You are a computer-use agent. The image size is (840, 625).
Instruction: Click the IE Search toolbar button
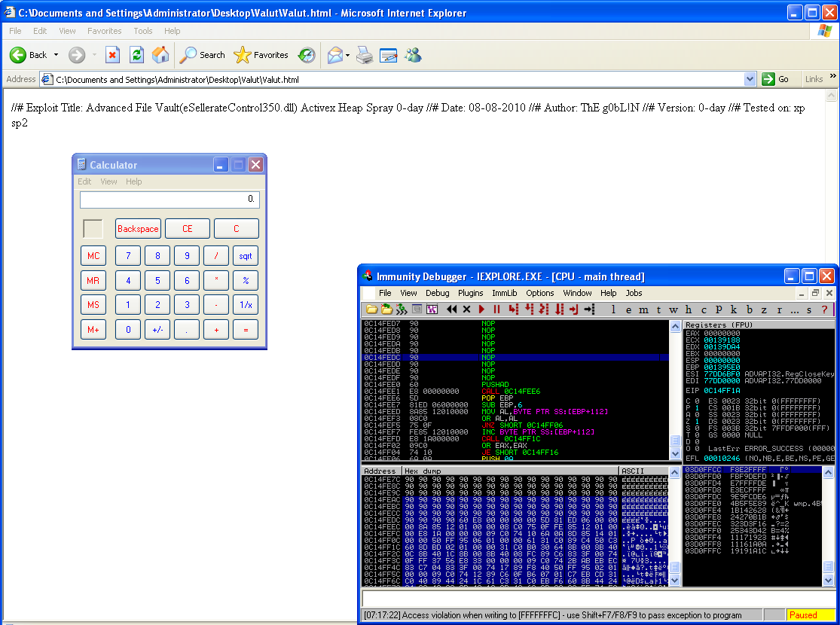coord(203,55)
